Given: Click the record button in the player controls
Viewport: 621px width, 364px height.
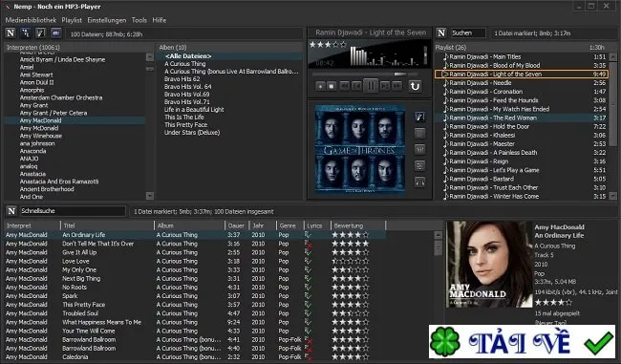Looking at the screenshot, I should pyautogui.click(x=320, y=86).
